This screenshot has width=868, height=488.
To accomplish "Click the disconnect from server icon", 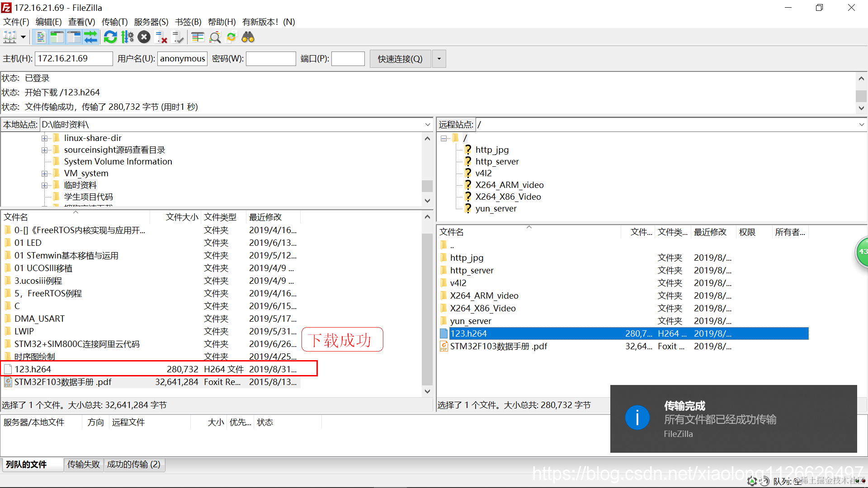I will click(161, 37).
